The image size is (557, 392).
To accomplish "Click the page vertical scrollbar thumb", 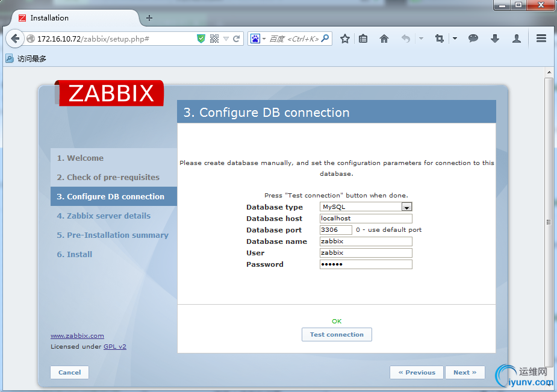I will click(x=549, y=222).
